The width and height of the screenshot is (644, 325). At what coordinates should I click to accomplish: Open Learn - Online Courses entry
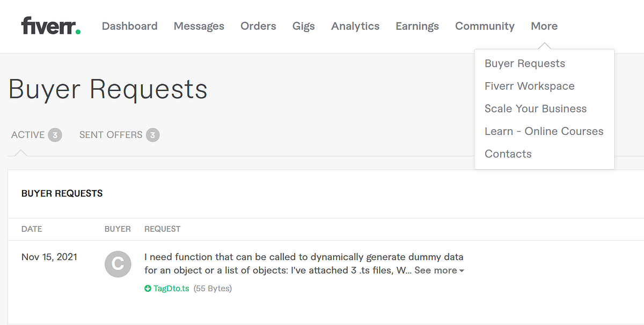[x=544, y=131]
